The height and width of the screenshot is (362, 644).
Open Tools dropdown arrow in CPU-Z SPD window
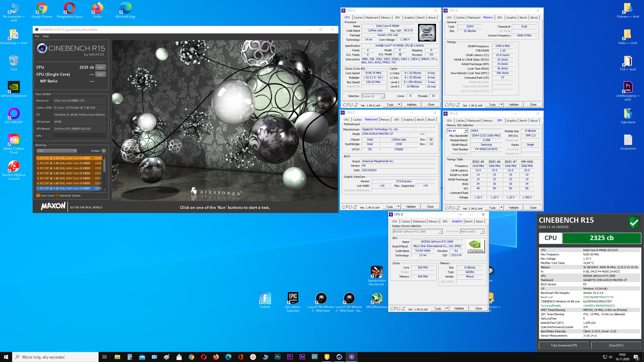[502, 208]
